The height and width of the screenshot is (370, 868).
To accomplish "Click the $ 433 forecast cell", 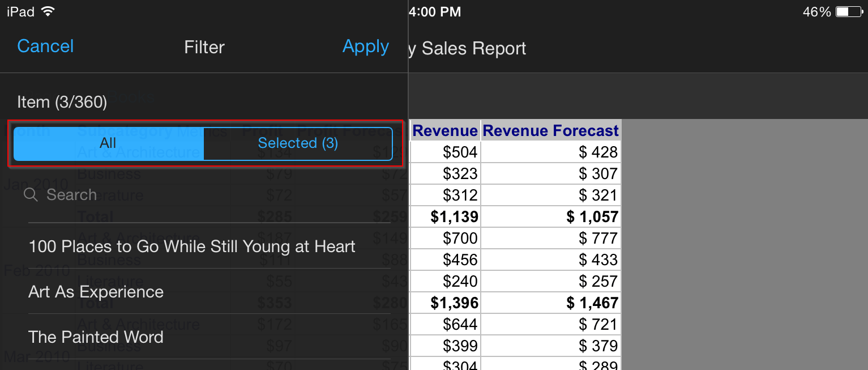I will pyautogui.click(x=551, y=260).
